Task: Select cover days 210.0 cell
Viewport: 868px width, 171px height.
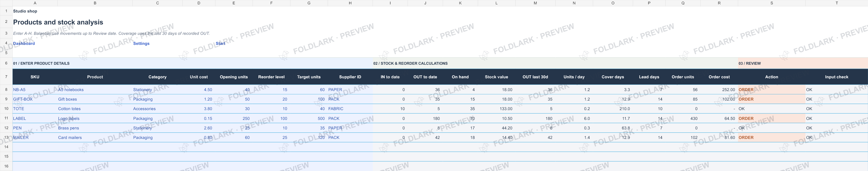Action: click(613, 109)
